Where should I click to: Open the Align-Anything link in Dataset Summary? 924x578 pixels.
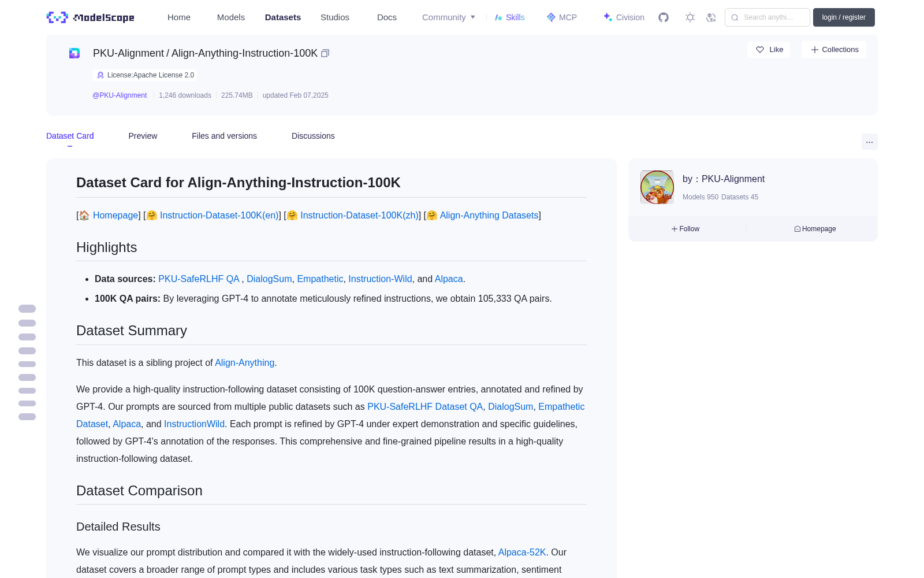(245, 363)
